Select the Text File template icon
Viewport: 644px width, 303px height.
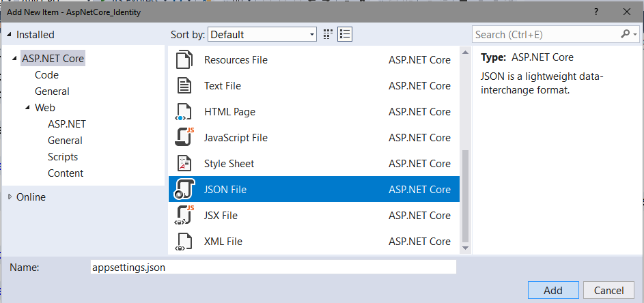[184, 86]
